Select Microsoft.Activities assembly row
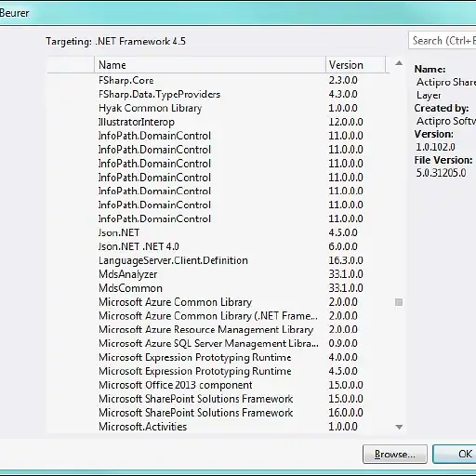The image size is (476, 476). 218,427
